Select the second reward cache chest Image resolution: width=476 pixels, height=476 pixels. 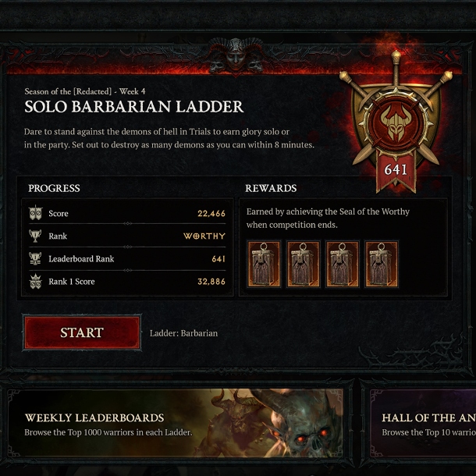(304, 264)
